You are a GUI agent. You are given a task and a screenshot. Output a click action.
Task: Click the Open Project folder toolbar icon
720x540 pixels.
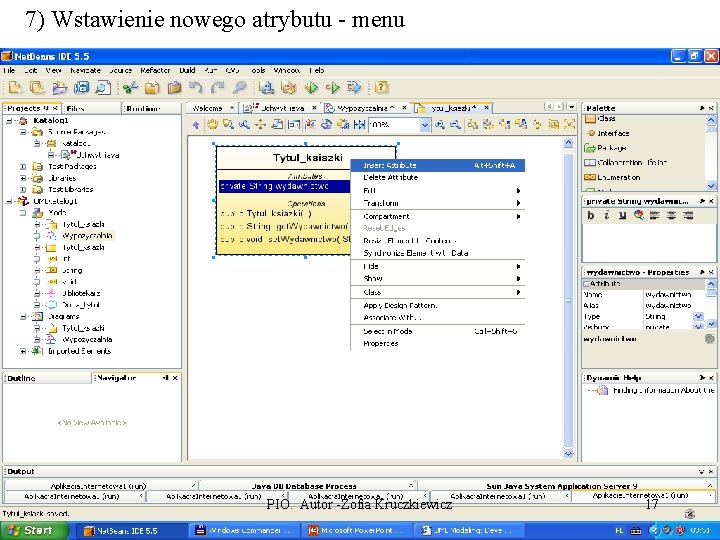(60, 87)
